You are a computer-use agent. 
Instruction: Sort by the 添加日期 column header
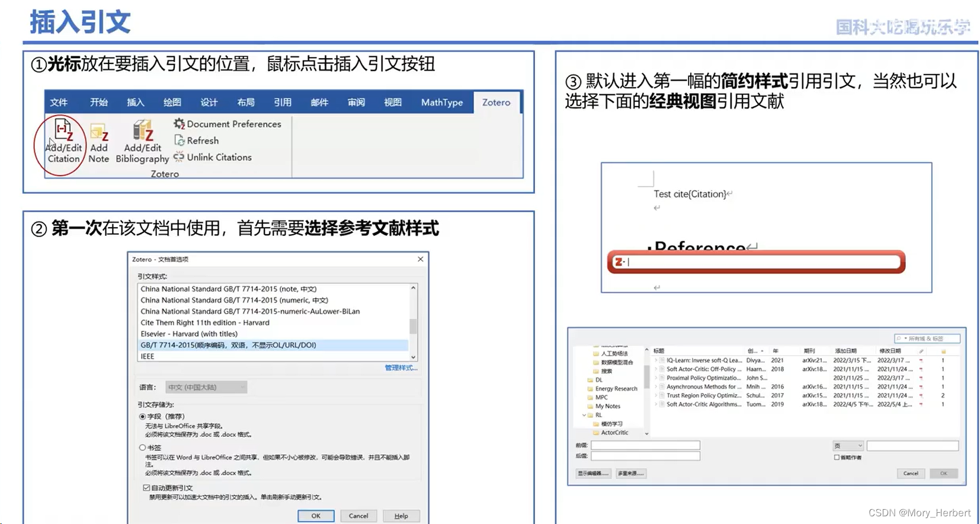[x=846, y=352]
